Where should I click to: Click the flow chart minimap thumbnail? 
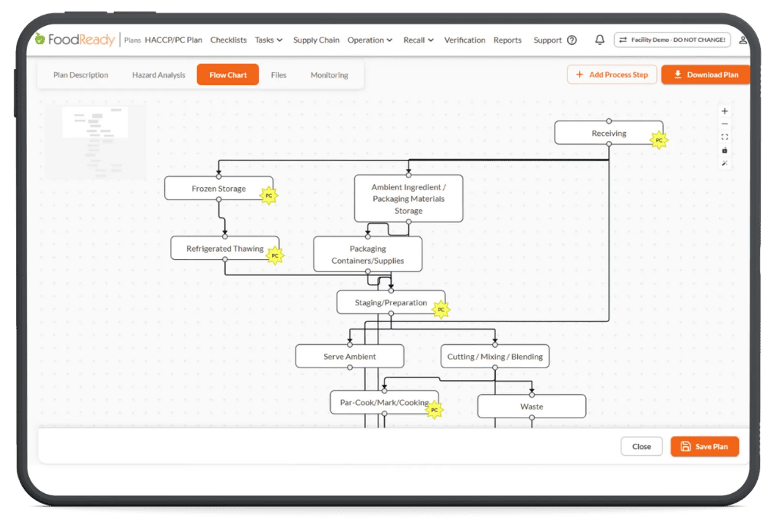pos(95,142)
